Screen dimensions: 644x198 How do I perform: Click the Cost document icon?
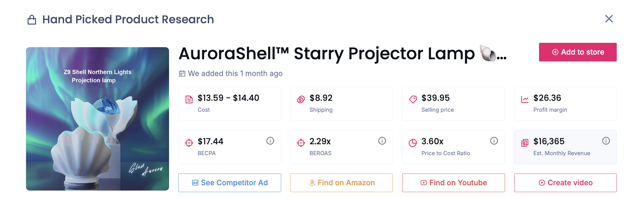189,100
